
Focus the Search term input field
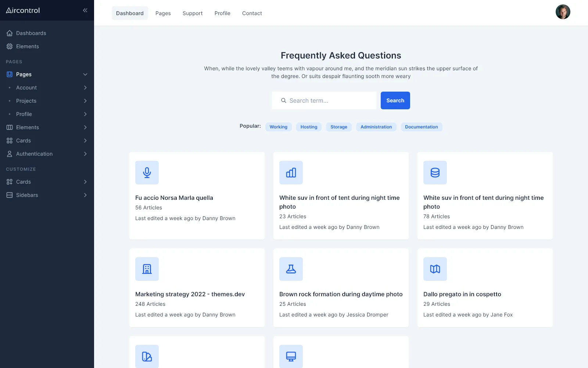pyautogui.click(x=324, y=100)
